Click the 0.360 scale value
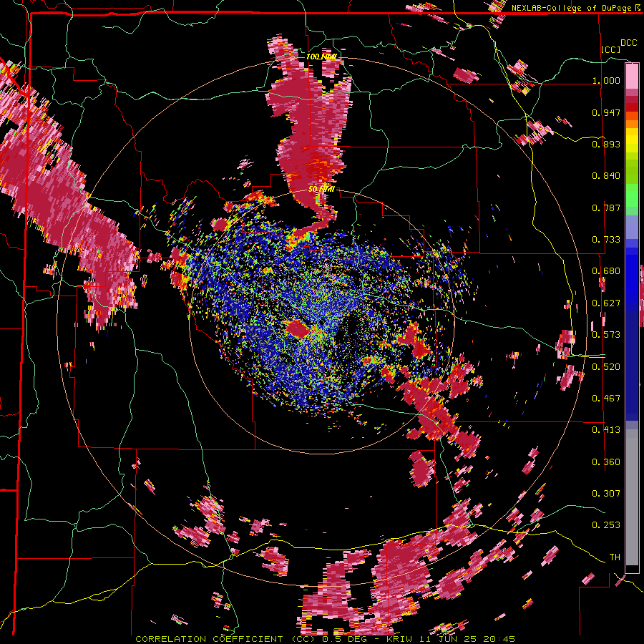 click(606, 462)
